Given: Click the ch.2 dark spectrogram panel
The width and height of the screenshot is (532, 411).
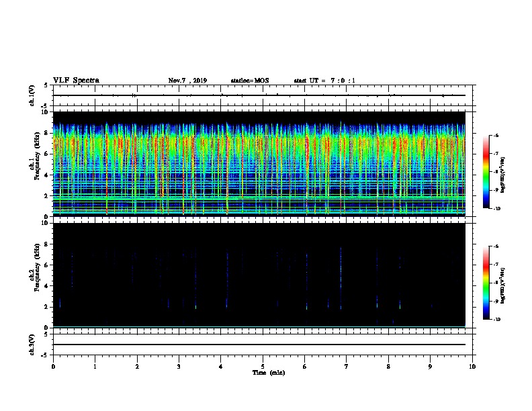Looking at the screenshot, I should [259, 275].
